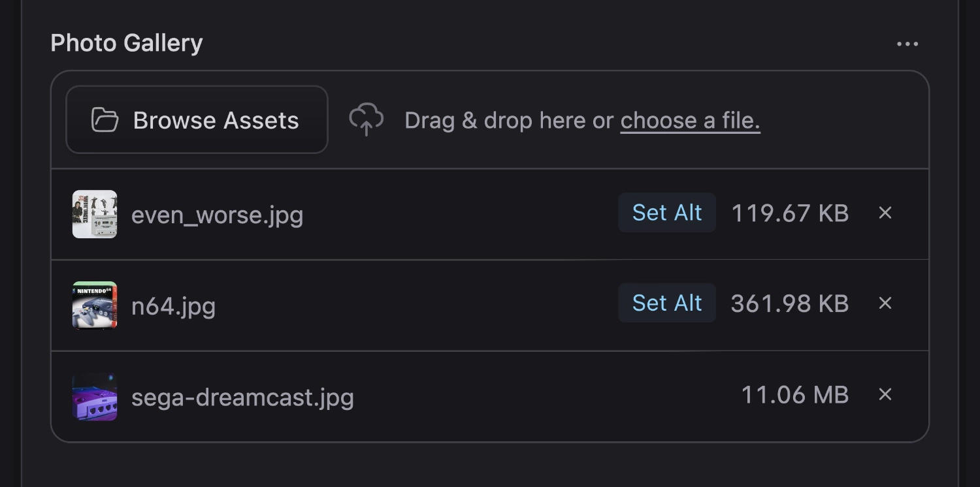The height and width of the screenshot is (487, 980).
Task: Select the even_worse.jpg thumbnail image
Action: click(x=94, y=213)
